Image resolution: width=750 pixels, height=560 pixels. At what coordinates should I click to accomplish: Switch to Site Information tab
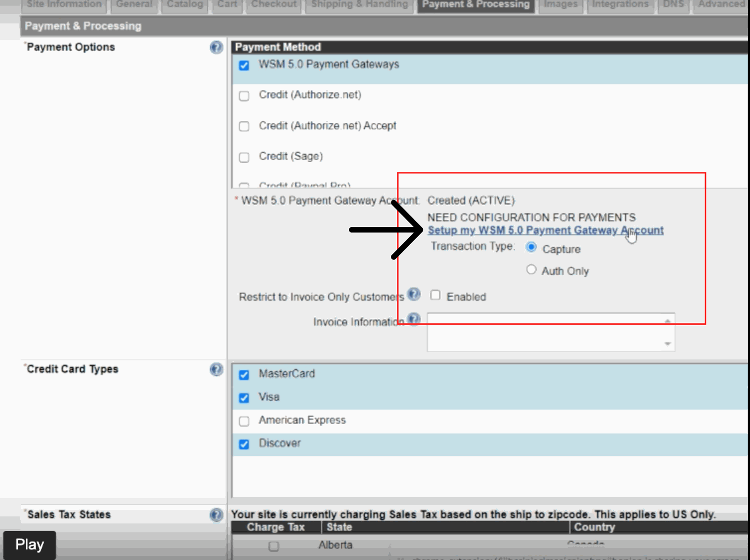[64, 5]
